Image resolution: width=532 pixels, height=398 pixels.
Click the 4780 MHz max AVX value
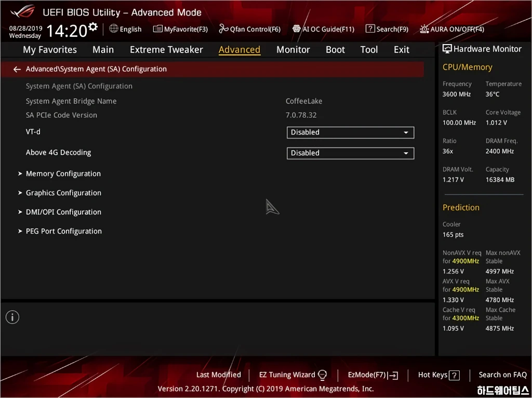coord(499,300)
